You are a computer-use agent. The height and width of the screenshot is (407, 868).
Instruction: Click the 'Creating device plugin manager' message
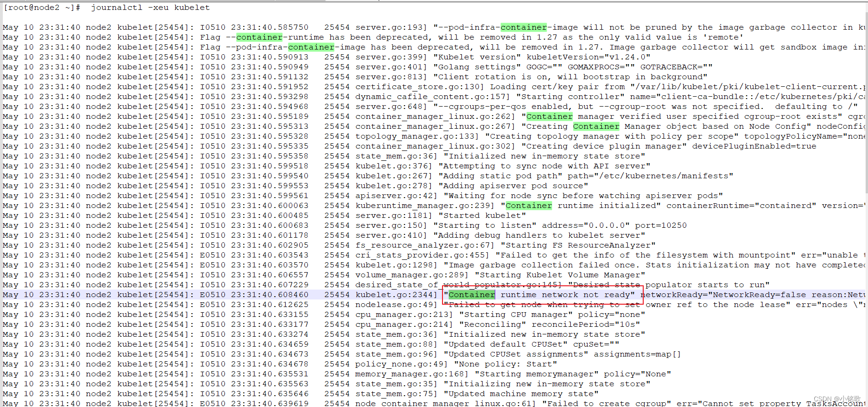pyautogui.click(x=604, y=146)
